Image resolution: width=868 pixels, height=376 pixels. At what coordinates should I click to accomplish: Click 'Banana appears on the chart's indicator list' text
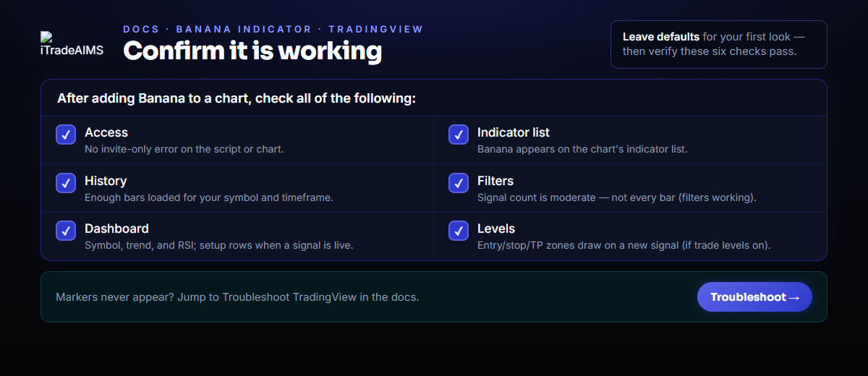pos(582,149)
